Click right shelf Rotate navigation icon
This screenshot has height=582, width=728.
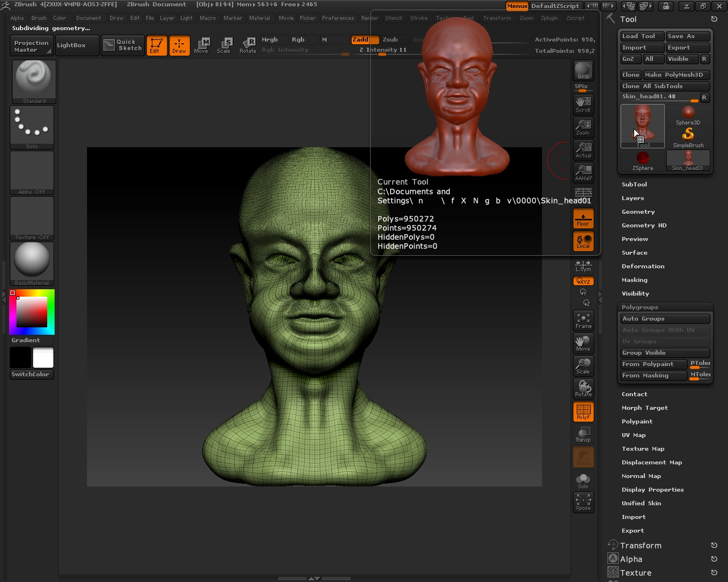[583, 389]
